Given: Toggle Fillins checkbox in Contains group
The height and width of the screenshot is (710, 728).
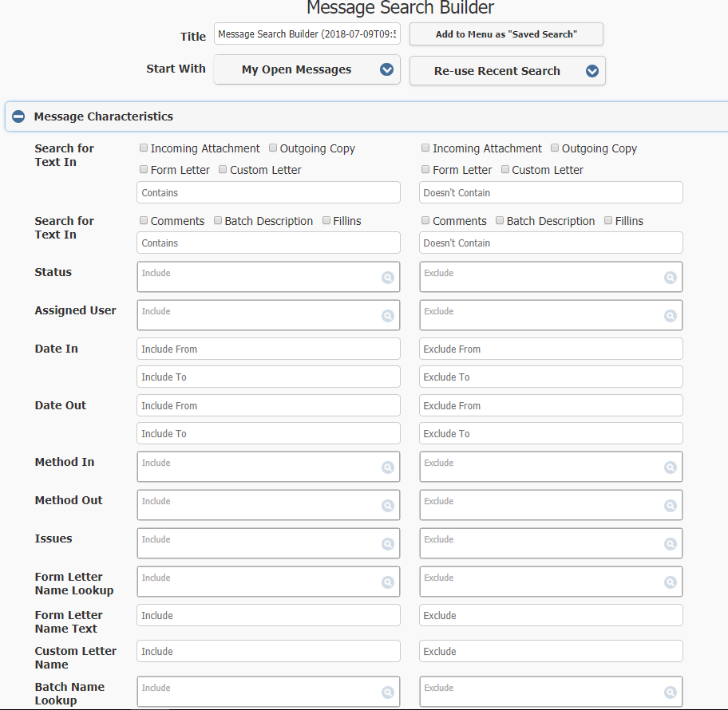Looking at the screenshot, I should (326, 220).
